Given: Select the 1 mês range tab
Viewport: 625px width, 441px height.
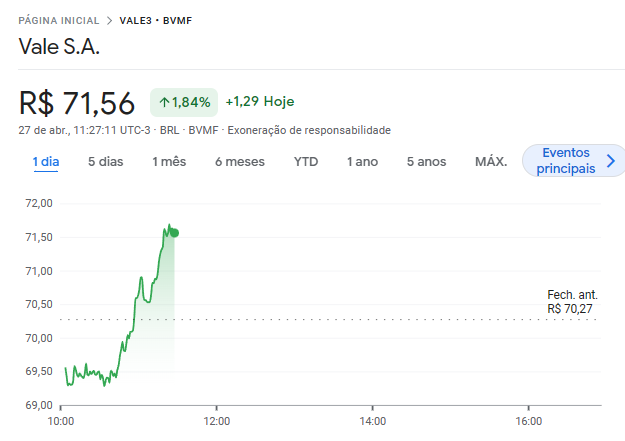Looking at the screenshot, I should pyautogui.click(x=169, y=161).
